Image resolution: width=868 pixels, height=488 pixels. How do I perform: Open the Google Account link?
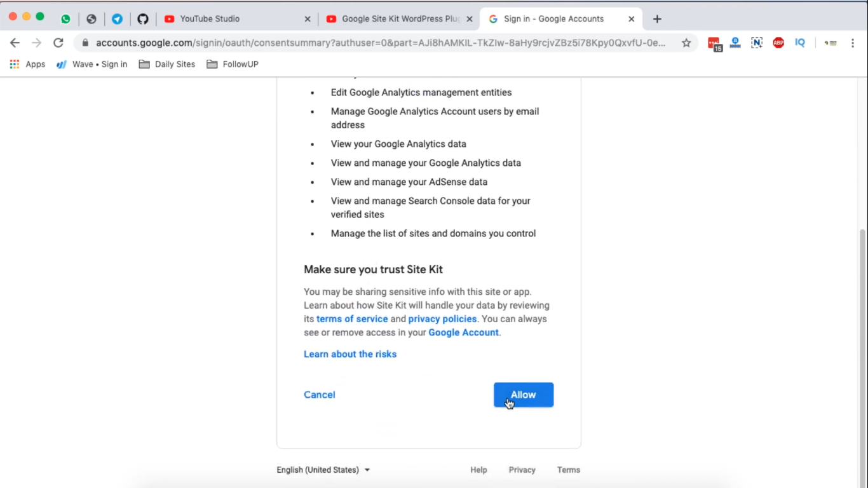pyautogui.click(x=463, y=332)
